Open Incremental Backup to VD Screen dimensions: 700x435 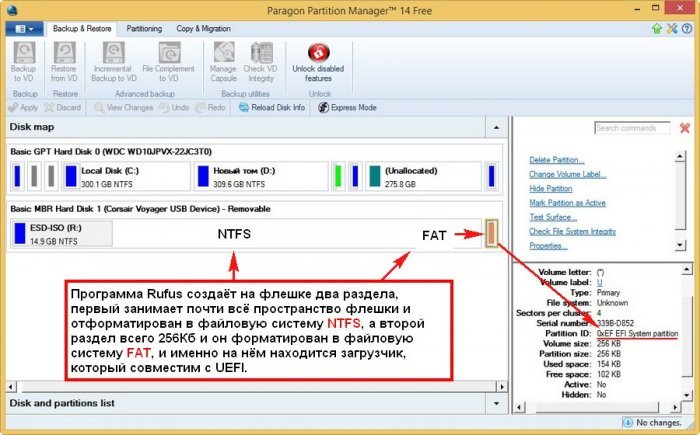[x=113, y=62]
